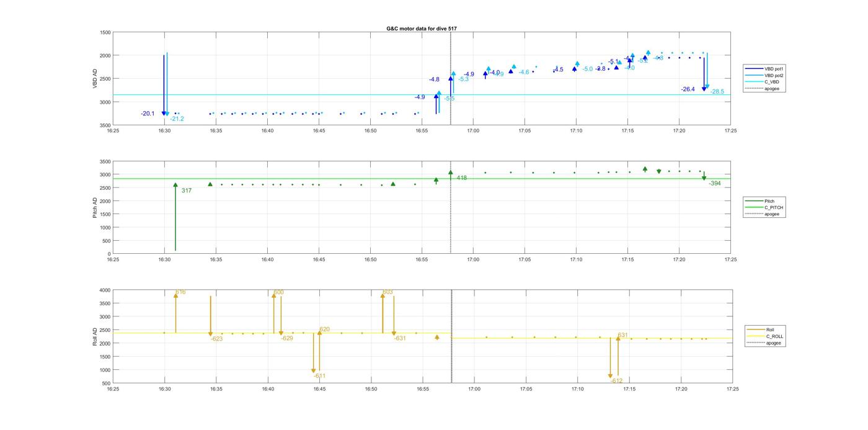Click the "17:25" tick on the VBD plot

[x=730, y=131]
